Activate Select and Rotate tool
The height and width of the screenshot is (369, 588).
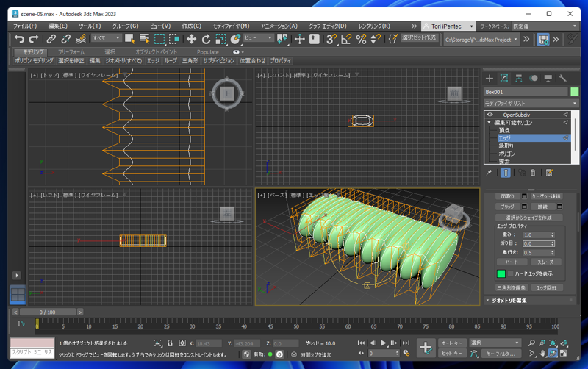(206, 39)
